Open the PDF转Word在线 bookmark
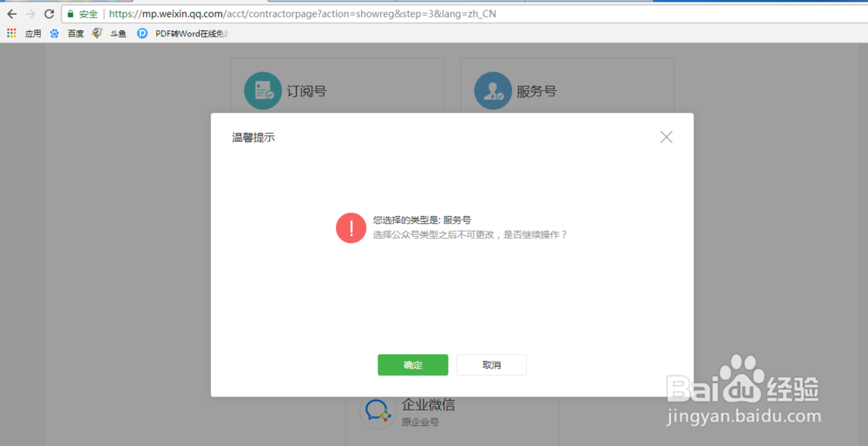This screenshot has width=868, height=446. coord(182,34)
